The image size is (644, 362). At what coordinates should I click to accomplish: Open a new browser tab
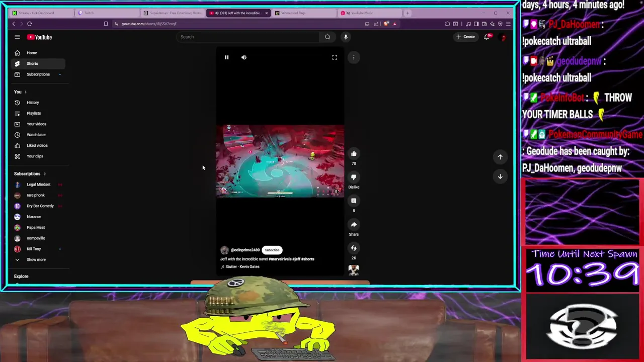408,13
